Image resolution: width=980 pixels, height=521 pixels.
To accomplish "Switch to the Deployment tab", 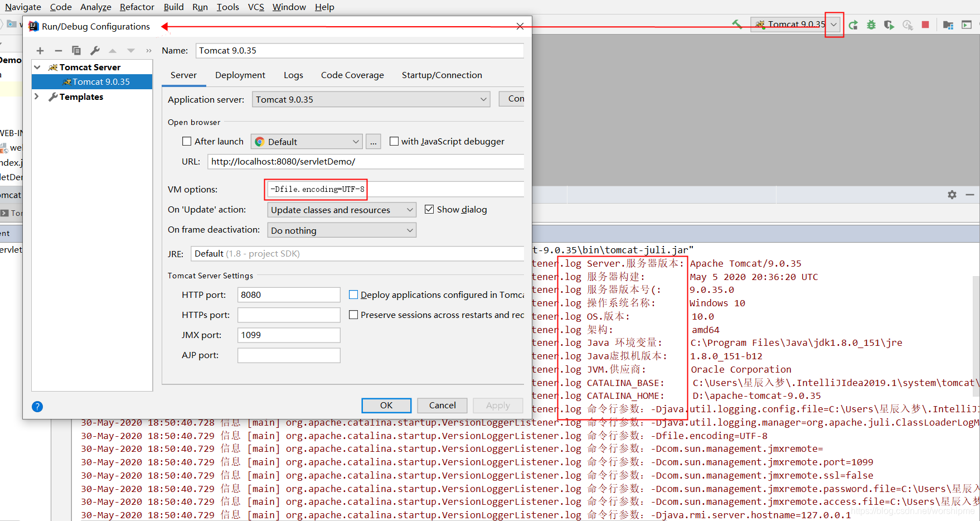I will point(240,75).
